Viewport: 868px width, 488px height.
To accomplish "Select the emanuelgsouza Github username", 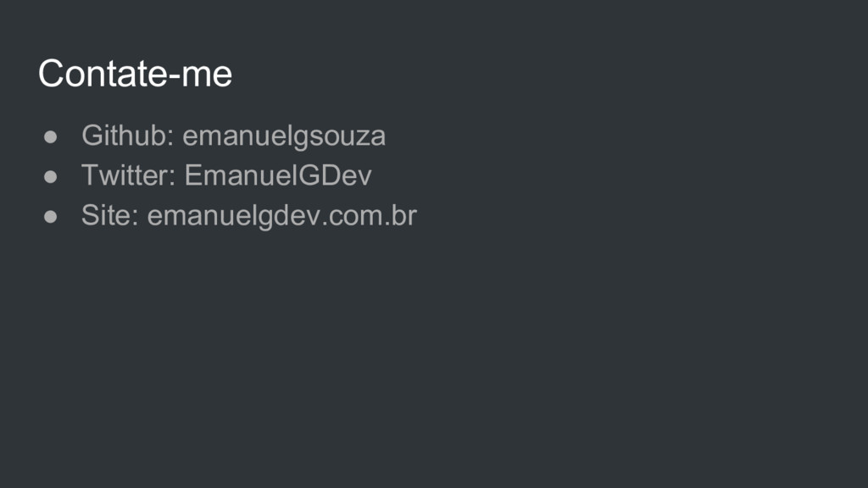I will 284,136.
